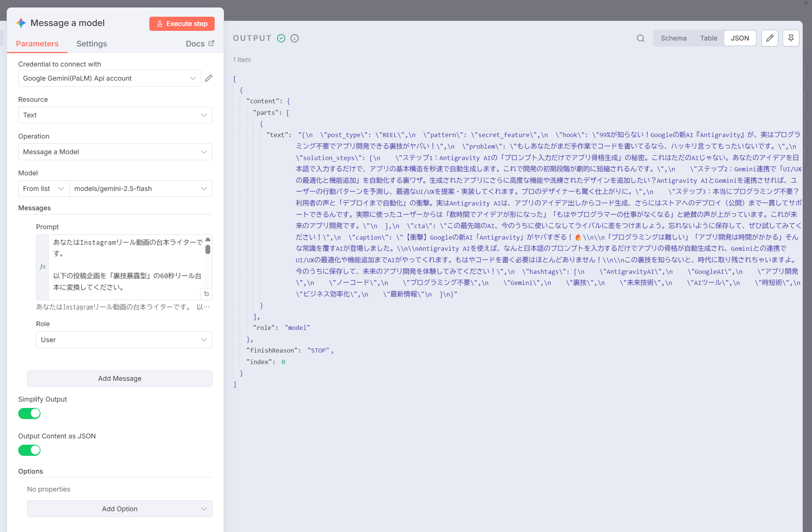This screenshot has height=532, width=812.
Task: Turn off Output Content as JSON toggle
Action: 29,450
